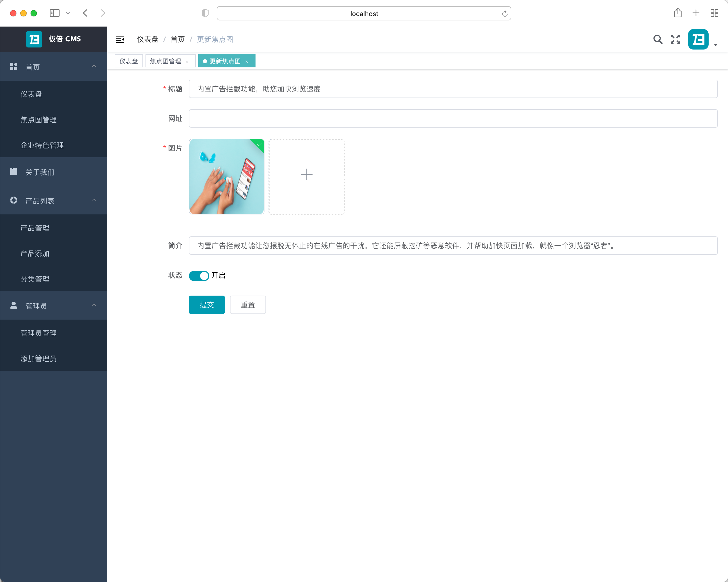728x582 pixels.
Task: Open the avatar dropdown arrow
Action: (715, 45)
